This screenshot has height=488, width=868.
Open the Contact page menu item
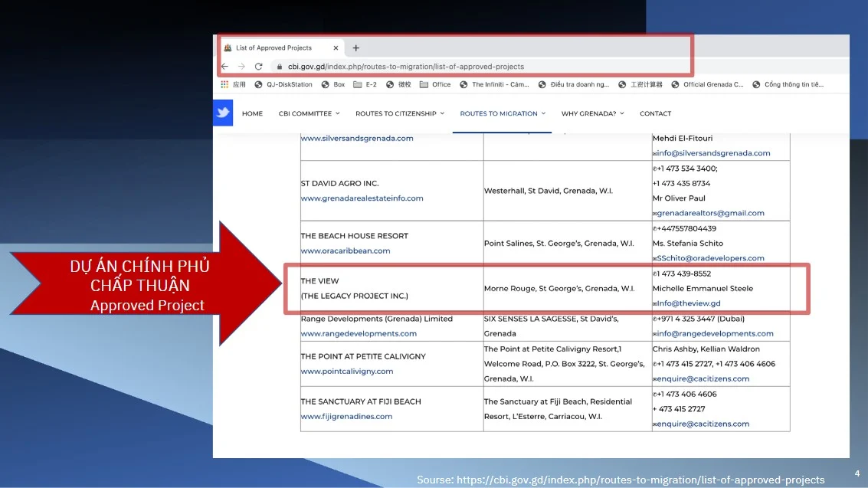tap(655, 113)
